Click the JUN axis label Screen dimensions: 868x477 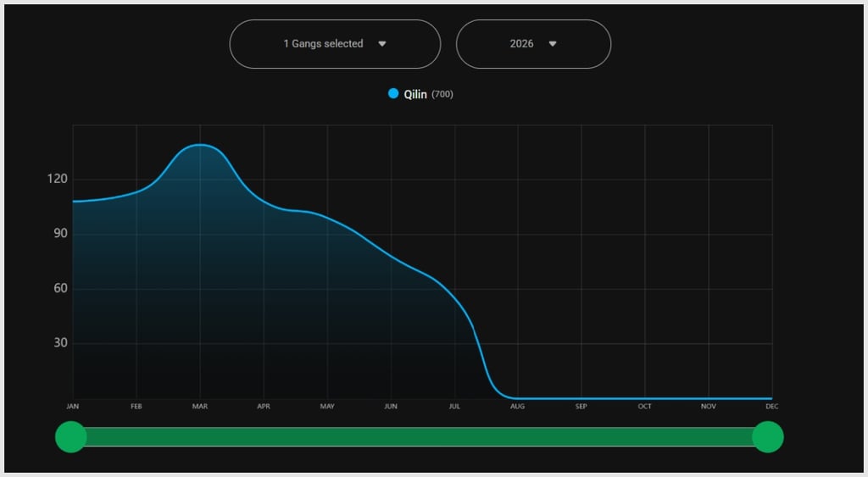(391, 406)
